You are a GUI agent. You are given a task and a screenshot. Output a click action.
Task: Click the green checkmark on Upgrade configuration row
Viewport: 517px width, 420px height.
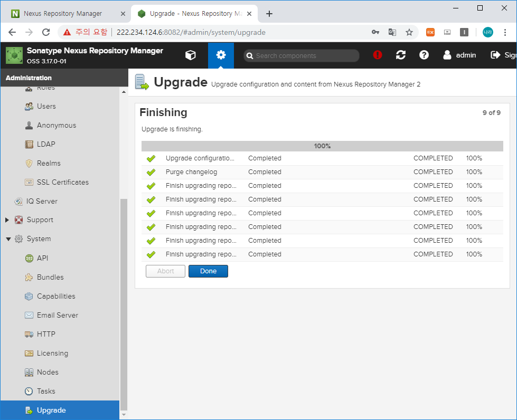click(x=151, y=158)
